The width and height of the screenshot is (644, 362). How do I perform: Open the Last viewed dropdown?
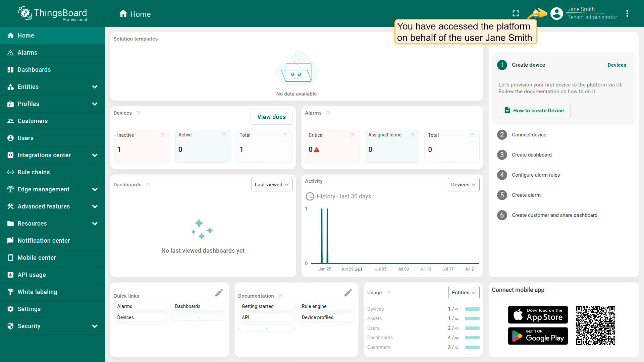[x=272, y=185]
